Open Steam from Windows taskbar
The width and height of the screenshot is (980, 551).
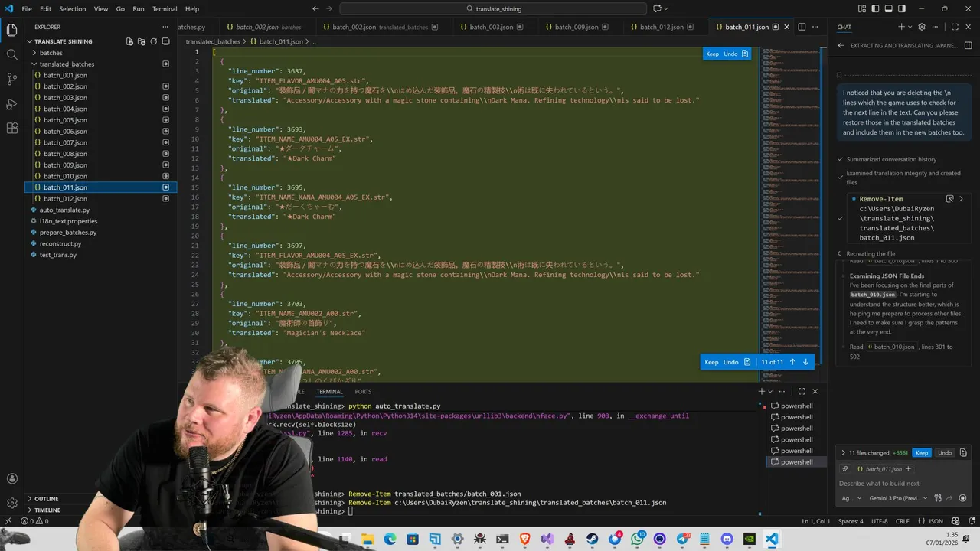pyautogui.click(x=593, y=539)
